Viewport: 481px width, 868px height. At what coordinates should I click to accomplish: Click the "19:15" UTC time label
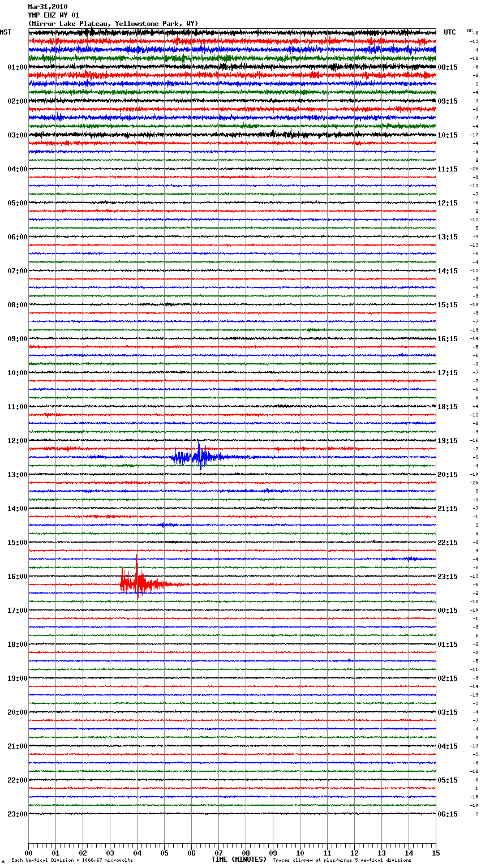[448, 441]
